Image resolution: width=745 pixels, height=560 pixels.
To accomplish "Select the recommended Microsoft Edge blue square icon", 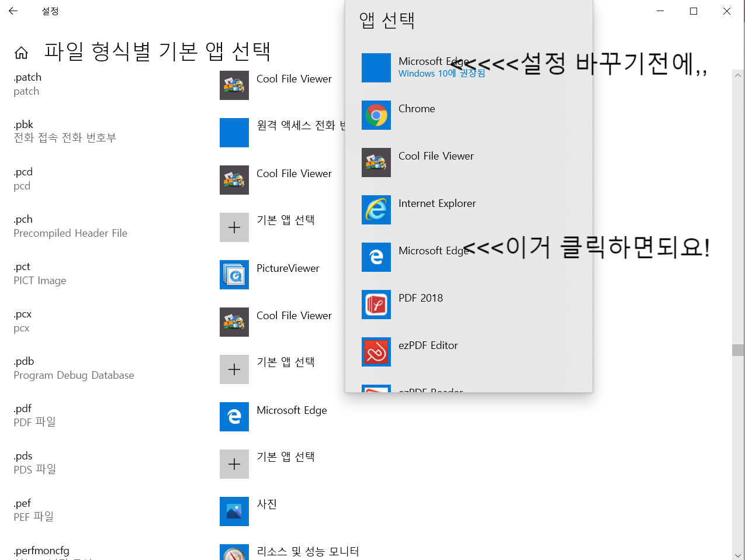I will point(376,68).
